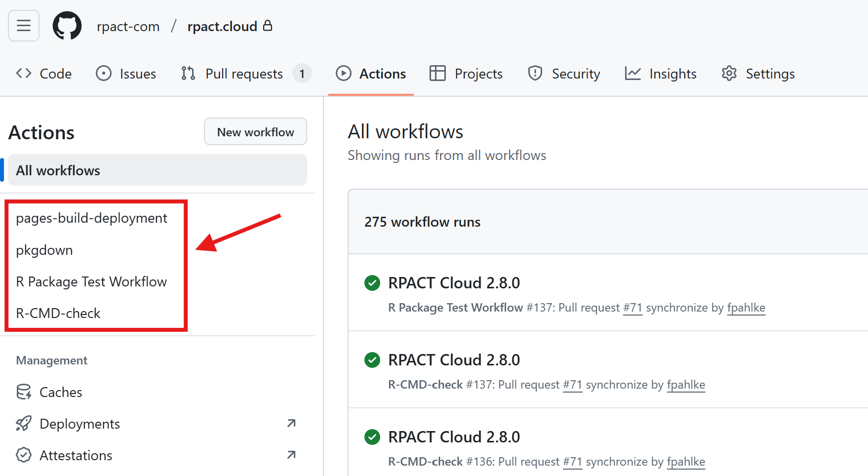The width and height of the screenshot is (868, 476).
Task: Open the Pull requests tab
Action: (244, 74)
